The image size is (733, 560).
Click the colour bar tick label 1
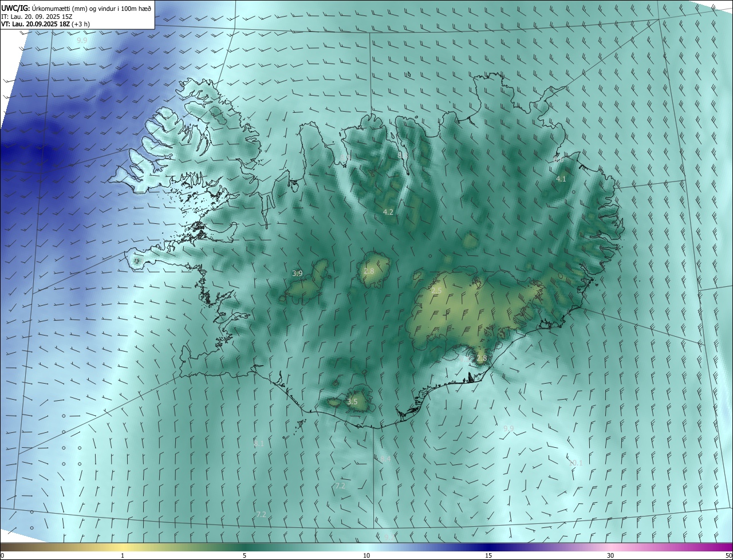coord(123,556)
